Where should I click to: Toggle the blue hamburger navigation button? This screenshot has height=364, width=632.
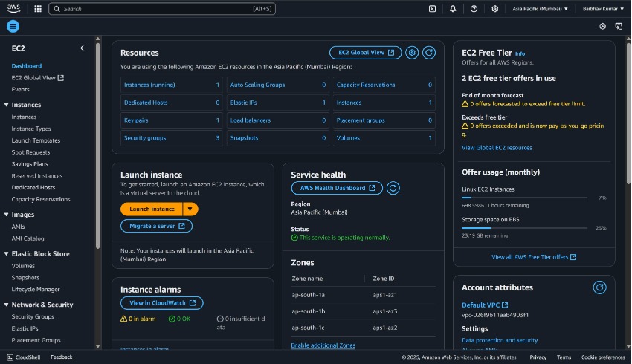(13, 26)
